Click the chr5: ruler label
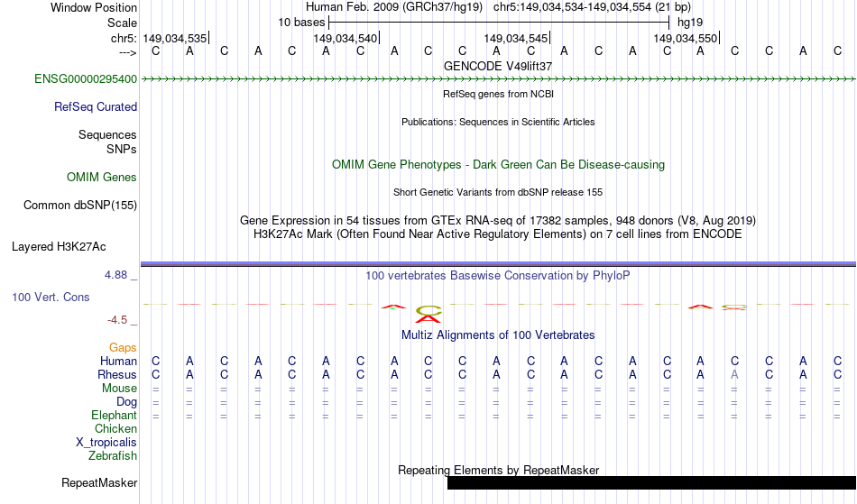The image size is (857, 504). coord(124,38)
